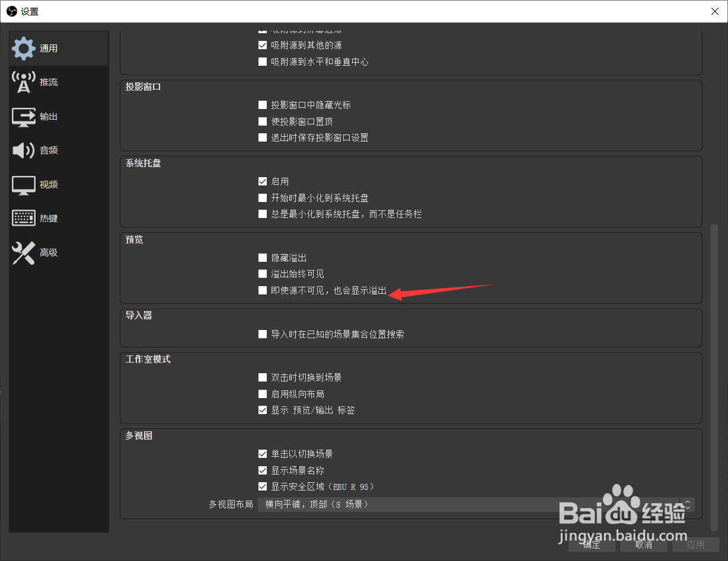Switch to the 视频 tab label
The image size is (728, 561).
point(49,185)
